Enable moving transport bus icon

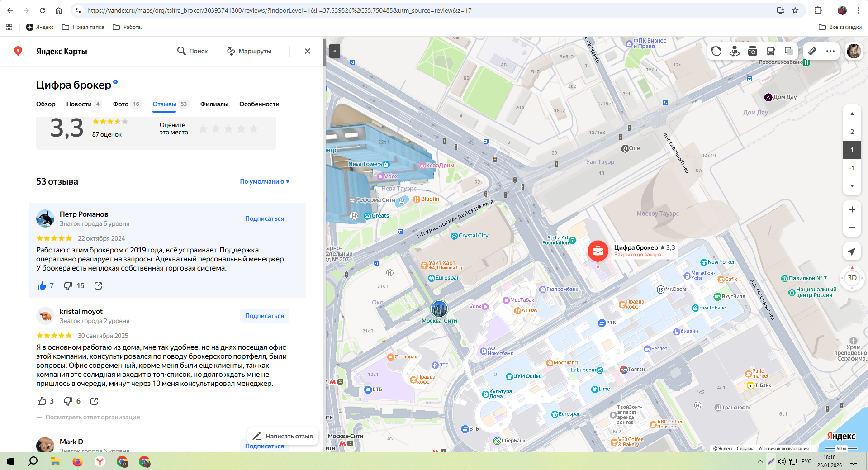tap(770, 51)
